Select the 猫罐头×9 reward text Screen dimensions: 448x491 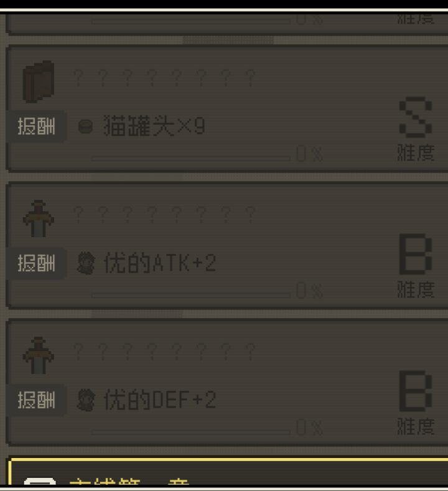(154, 126)
